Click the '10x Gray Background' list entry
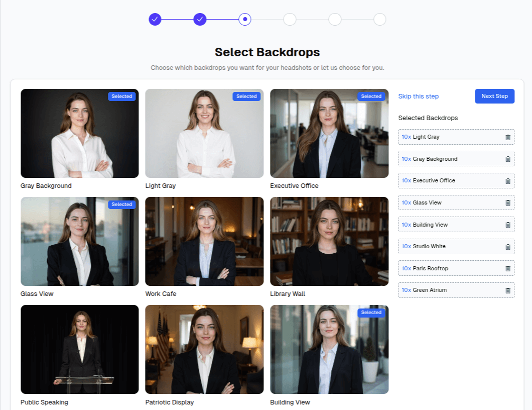Viewport: 532px width, 410px height. tap(456, 159)
